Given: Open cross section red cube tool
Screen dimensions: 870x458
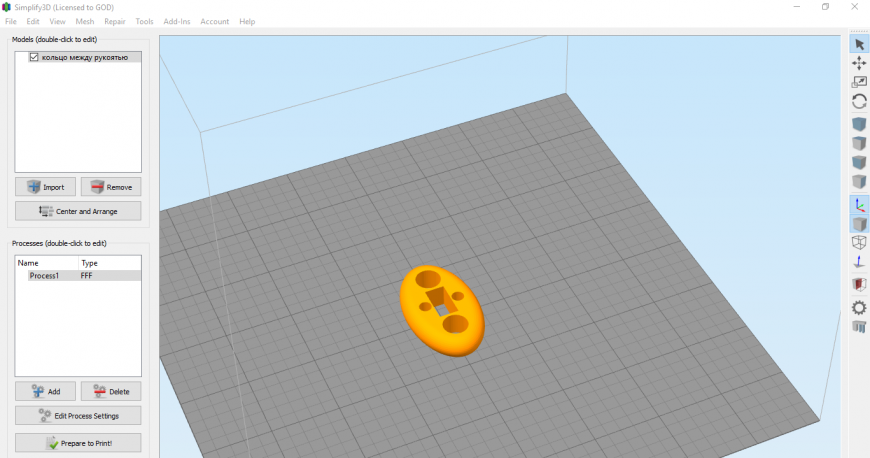Looking at the screenshot, I should pyautogui.click(x=859, y=284).
